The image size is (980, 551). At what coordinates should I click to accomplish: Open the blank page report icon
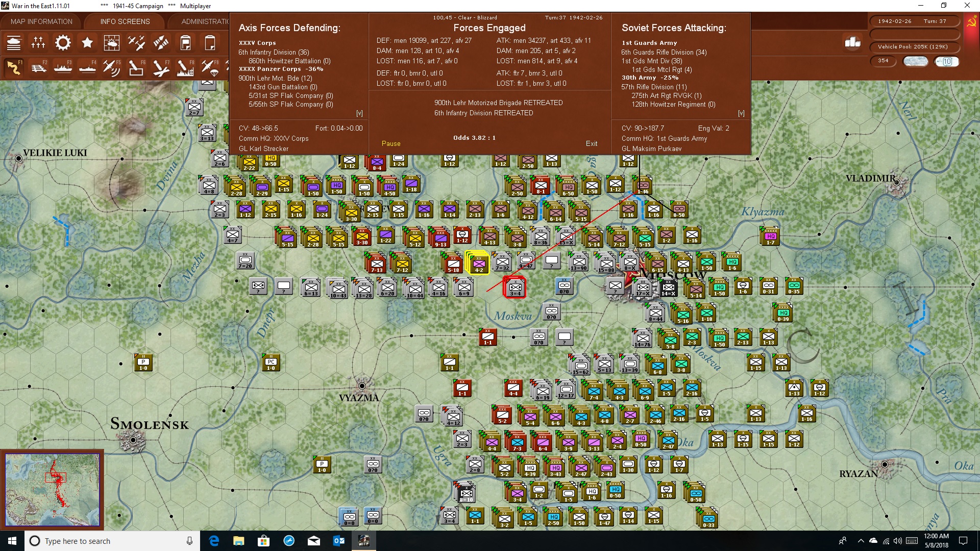[x=210, y=43]
